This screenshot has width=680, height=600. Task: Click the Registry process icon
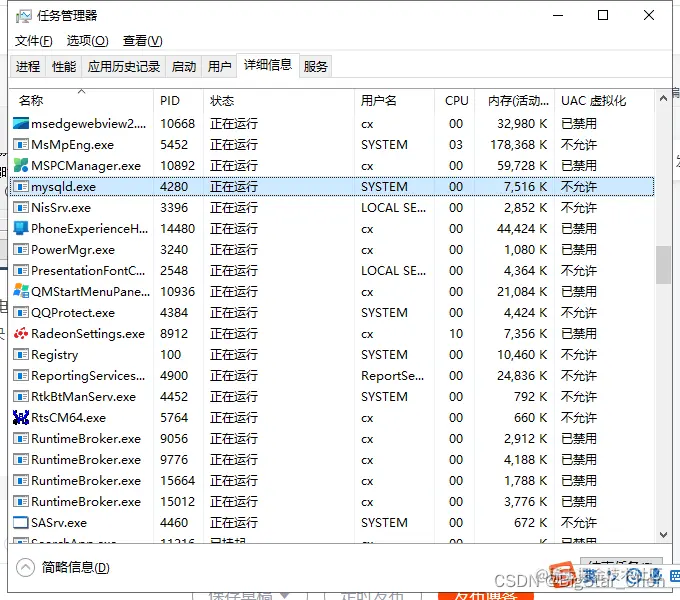[21, 355]
